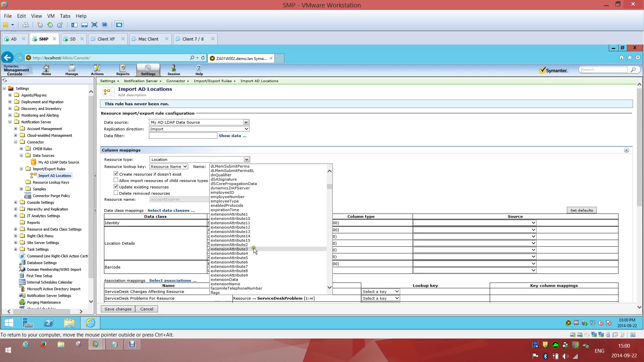This screenshot has height=362, width=644.
Task: Click main page scrollbar down arrow
Action: (639, 307)
